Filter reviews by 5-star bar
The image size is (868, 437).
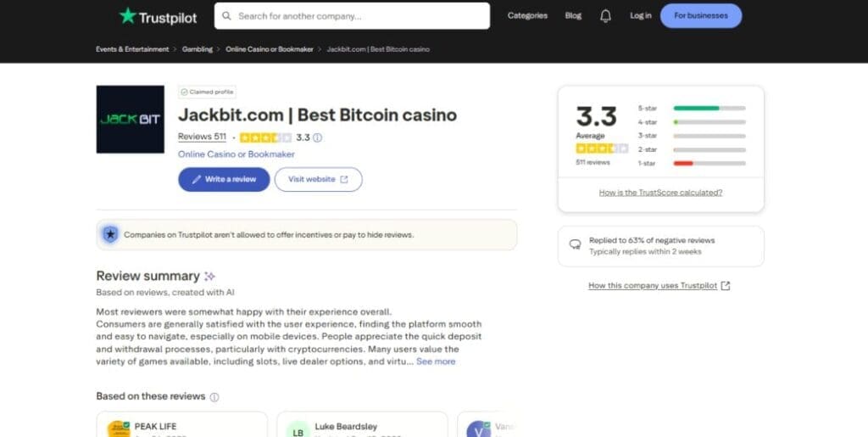coord(709,109)
